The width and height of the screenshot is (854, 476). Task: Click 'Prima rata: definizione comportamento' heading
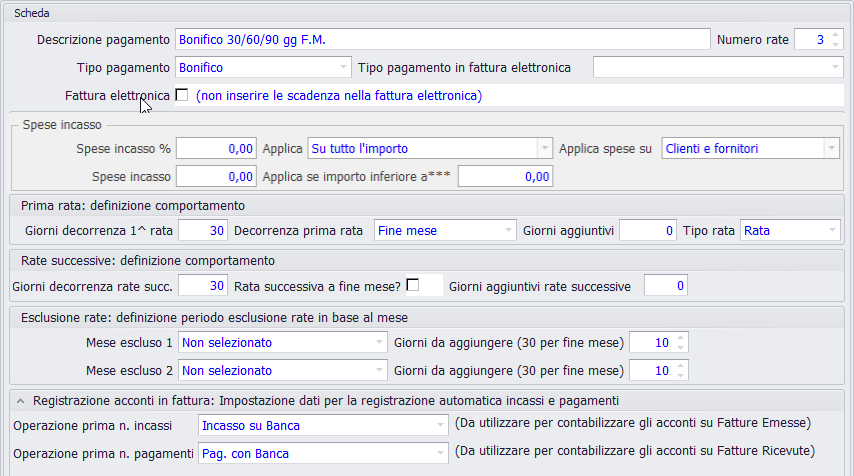[x=133, y=206]
